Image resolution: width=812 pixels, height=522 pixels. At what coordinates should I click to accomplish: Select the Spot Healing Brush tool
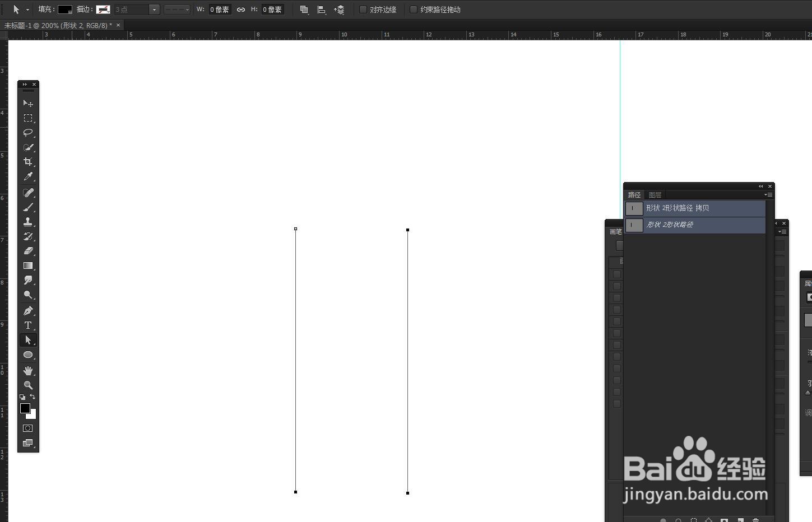point(28,193)
